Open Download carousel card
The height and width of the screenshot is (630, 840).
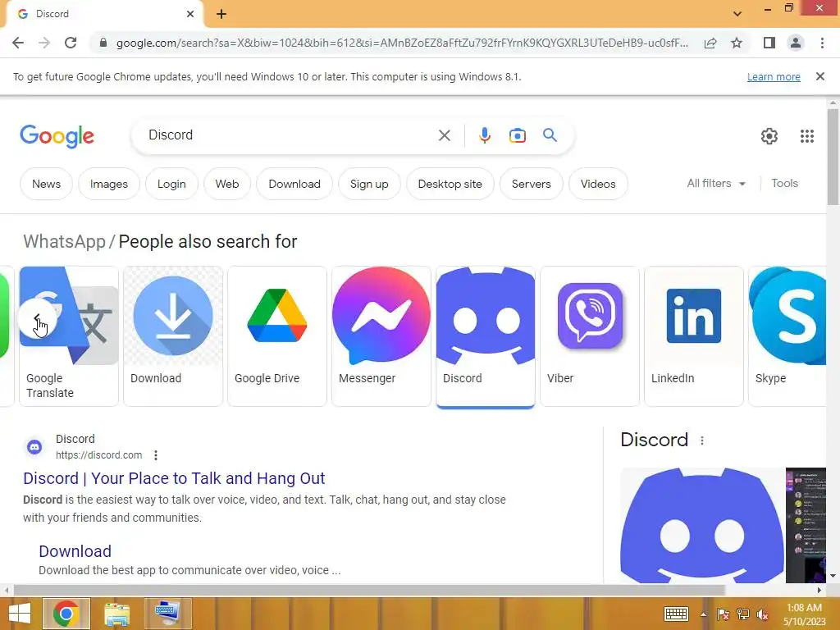click(x=173, y=336)
